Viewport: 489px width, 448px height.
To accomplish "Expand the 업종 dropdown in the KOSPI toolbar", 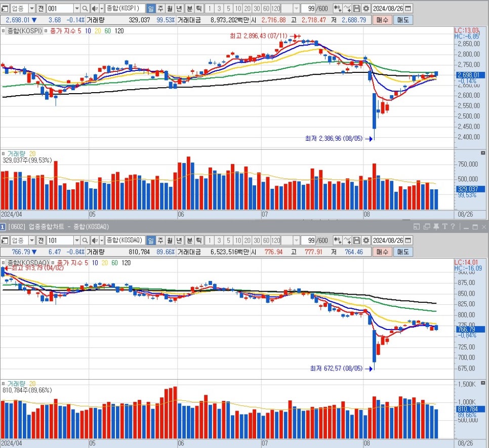I will coord(32,9).
